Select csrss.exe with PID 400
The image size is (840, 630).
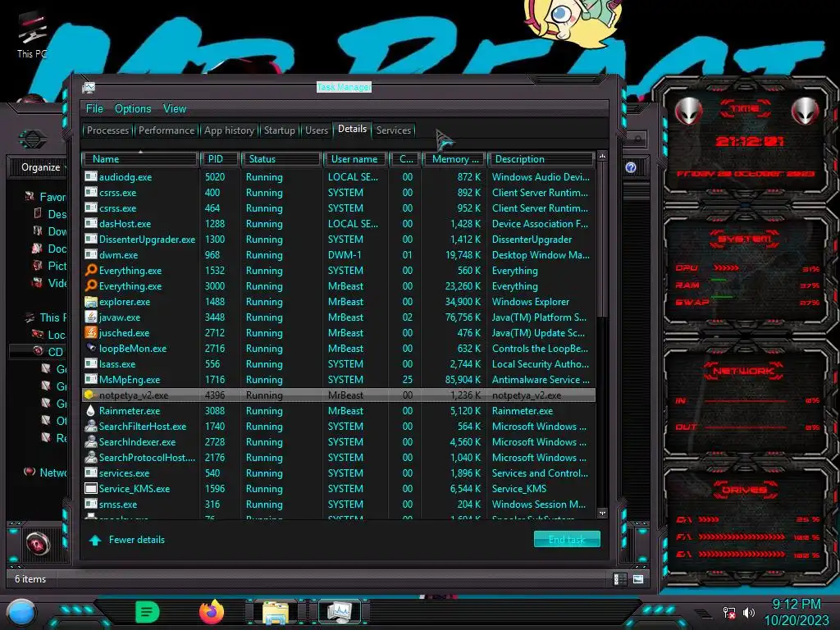tap(339, 192)
